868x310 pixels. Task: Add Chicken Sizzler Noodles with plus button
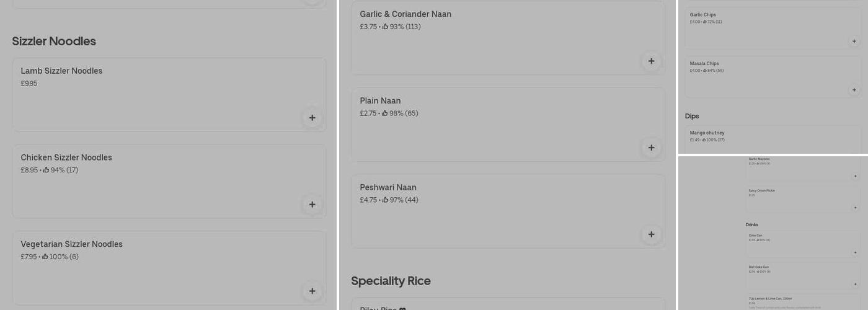[x=312, y=205]
